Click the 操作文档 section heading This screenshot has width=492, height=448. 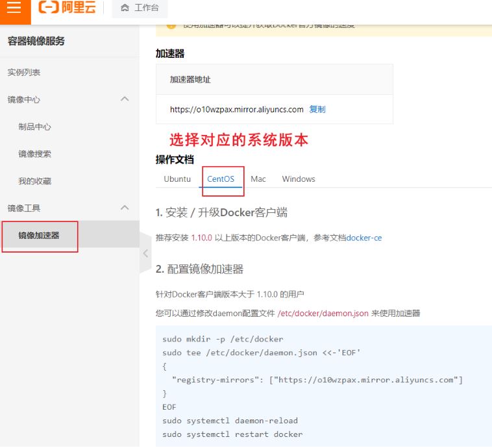(175, 160)
